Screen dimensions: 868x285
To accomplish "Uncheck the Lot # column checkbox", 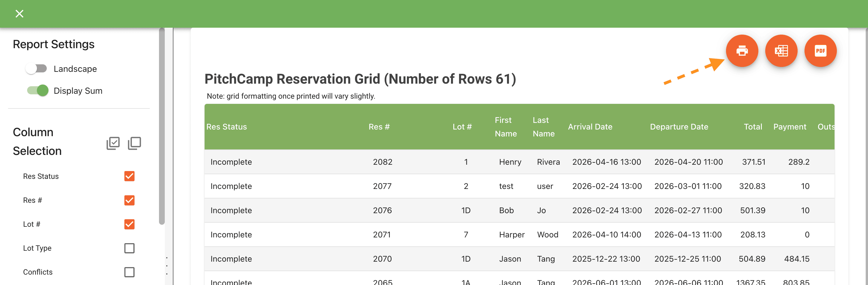I will (129, 224).
